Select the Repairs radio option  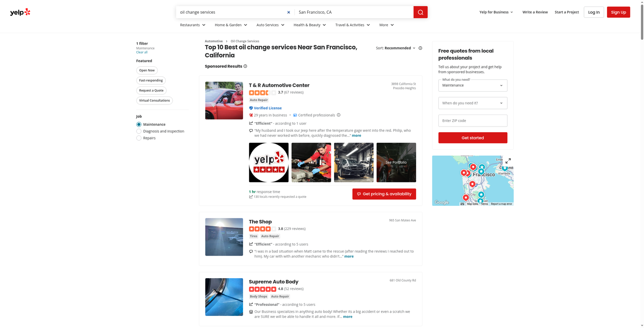click(x=139, y=138)
